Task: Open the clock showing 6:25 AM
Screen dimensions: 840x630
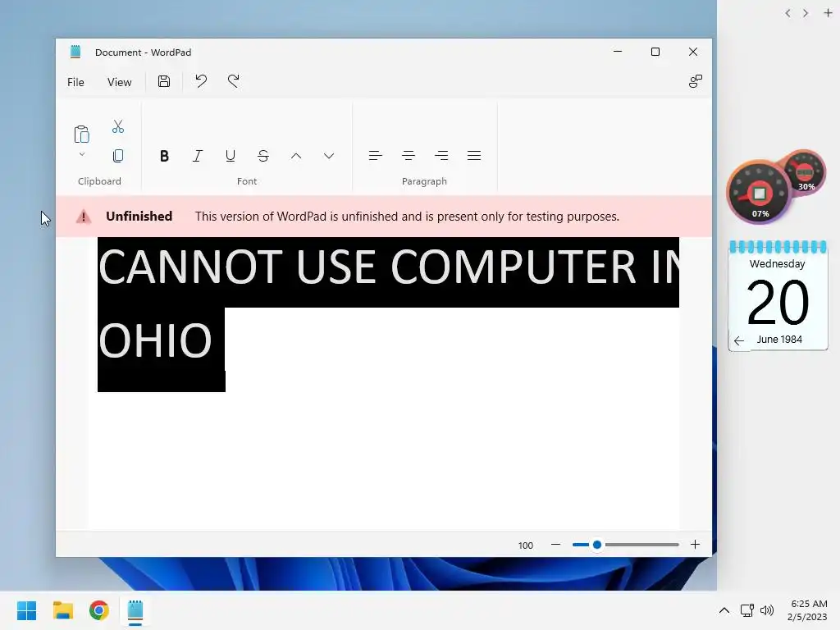Action: click(808, 610)
